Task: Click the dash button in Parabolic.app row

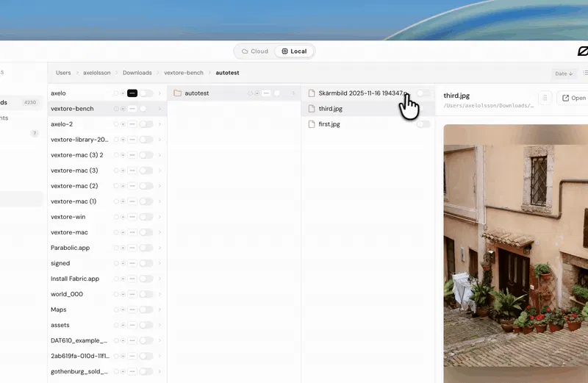Action: (132, 248)
